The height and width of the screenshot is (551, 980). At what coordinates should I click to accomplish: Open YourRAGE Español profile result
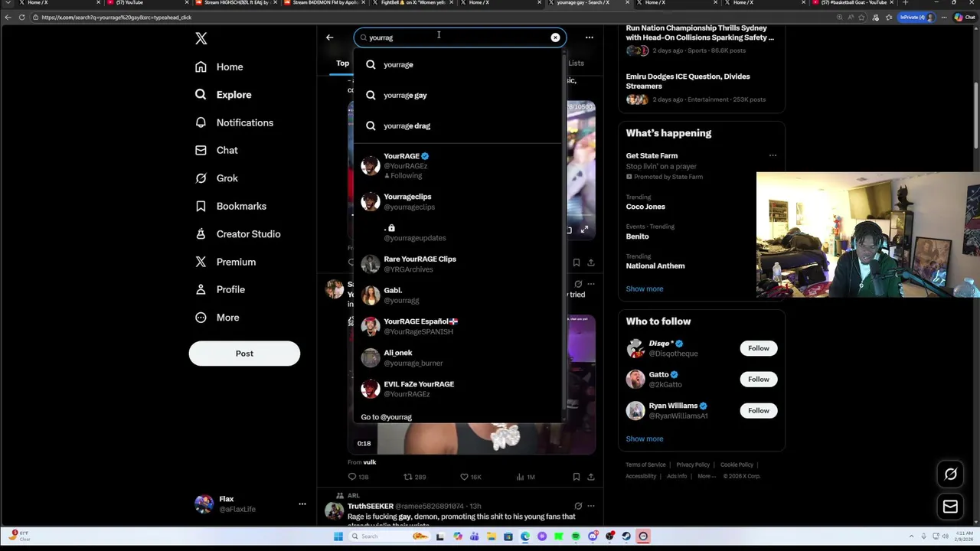[x=458, y=327]
